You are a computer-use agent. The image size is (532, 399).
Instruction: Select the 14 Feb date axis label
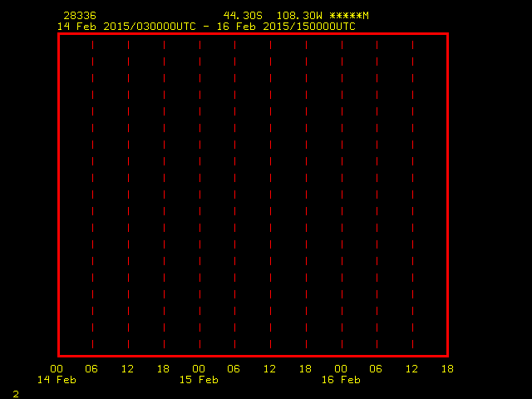(57, 380)
